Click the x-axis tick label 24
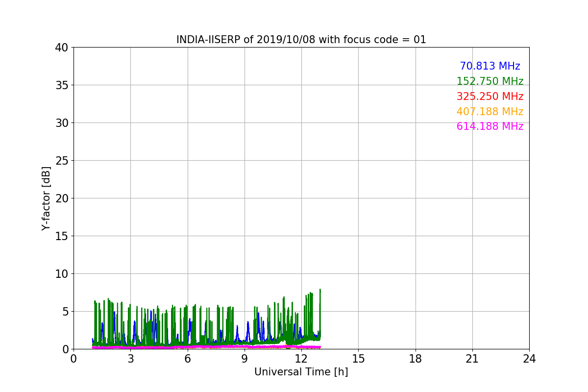 pos(529,359)
